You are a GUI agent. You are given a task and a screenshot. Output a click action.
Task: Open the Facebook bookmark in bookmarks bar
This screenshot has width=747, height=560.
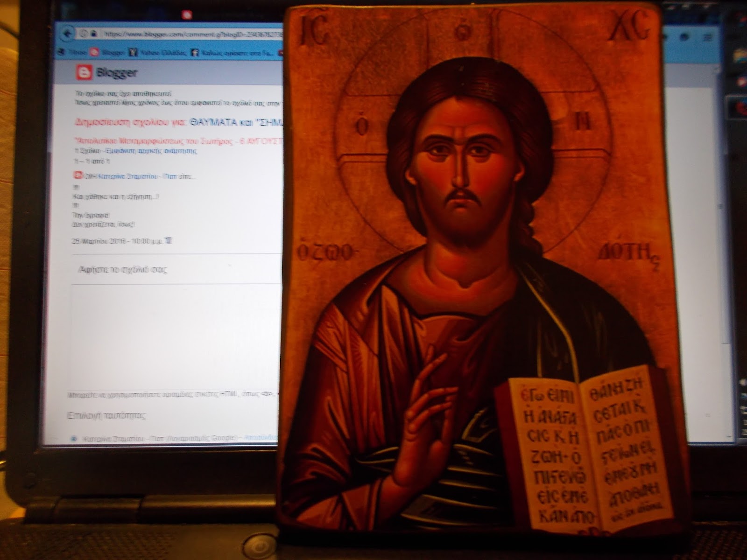point(232,54)
